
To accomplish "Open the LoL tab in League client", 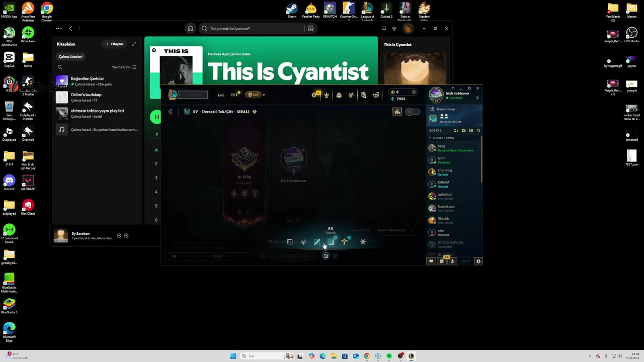I will coord(221,95).
